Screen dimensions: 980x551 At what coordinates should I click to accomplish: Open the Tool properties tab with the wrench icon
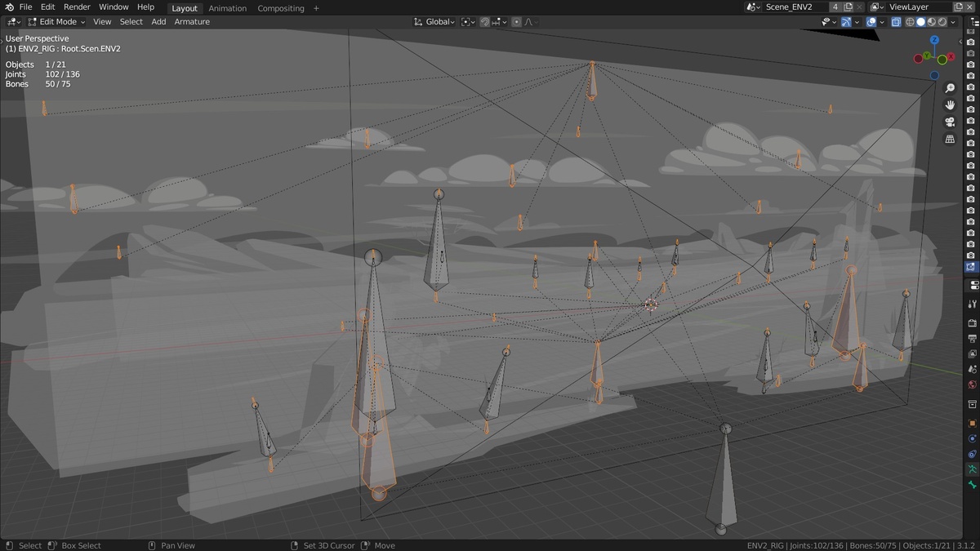973,304
